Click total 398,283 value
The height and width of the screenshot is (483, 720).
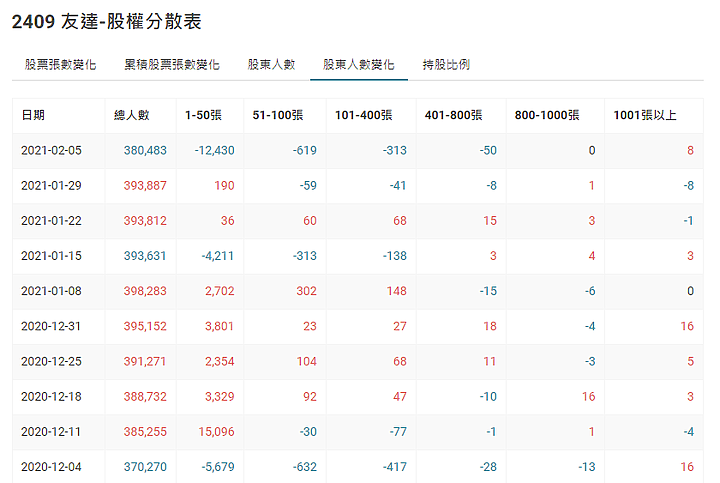coord(145,291)
